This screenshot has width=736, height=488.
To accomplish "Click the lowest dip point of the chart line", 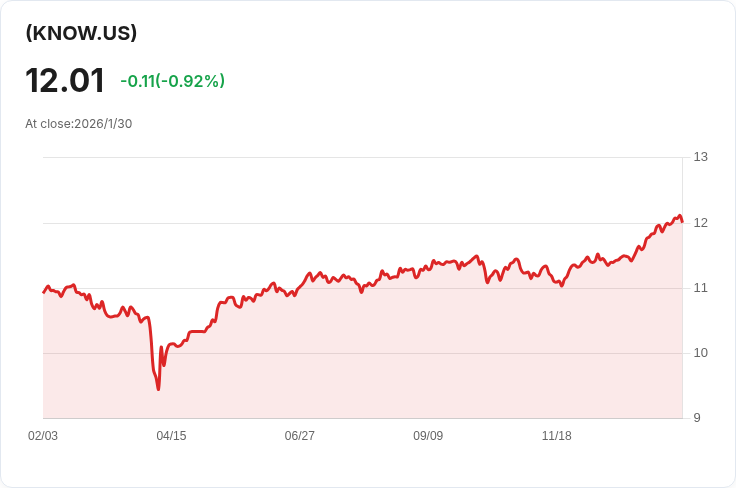I will 158,389.
